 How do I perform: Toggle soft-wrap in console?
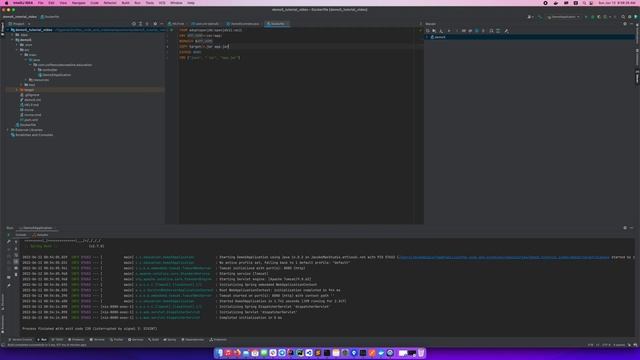pyautogui.click(x=16, y=255)
